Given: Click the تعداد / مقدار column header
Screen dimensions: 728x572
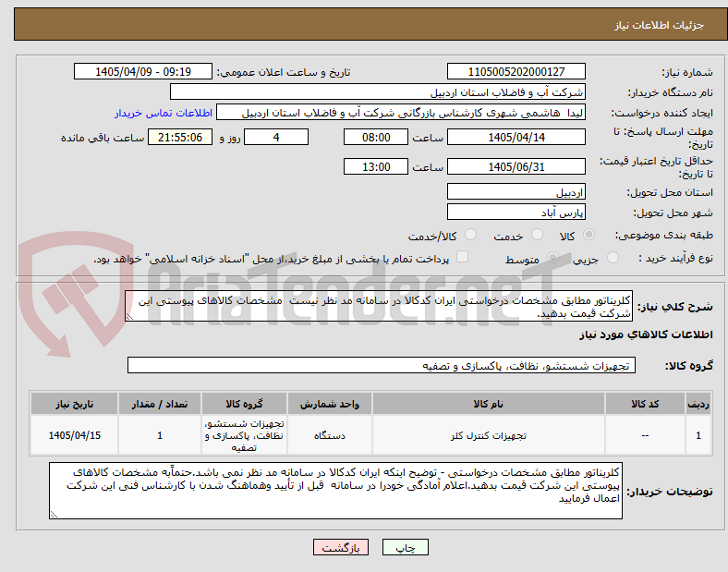Looking at the screenshot, I should pyautogui.click(x=160, y=404).
